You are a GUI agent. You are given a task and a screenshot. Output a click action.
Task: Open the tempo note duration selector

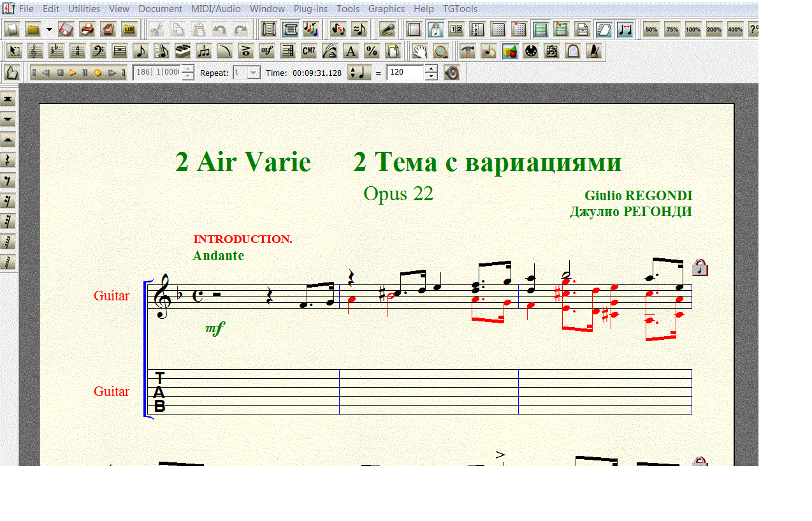pos(359,73)
